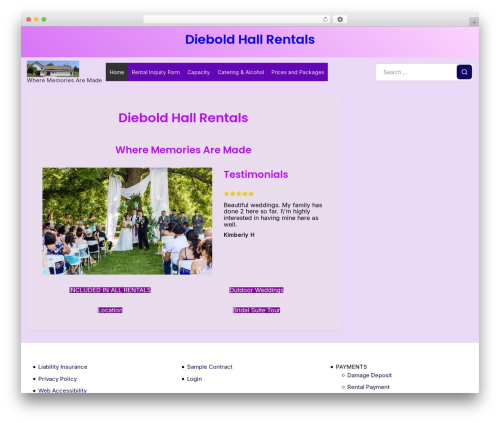
Task: Click the five-star rating icons
Action: click(x=239, y=194)
